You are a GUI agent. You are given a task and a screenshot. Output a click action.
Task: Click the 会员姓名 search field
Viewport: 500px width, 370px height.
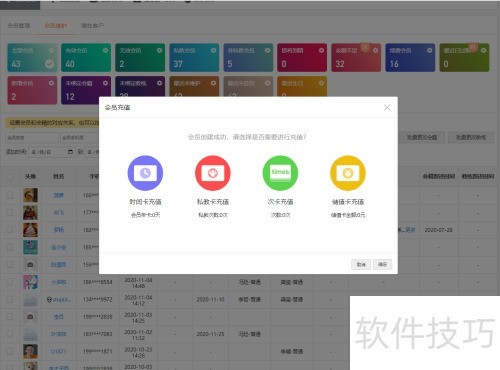coord(32,137)
